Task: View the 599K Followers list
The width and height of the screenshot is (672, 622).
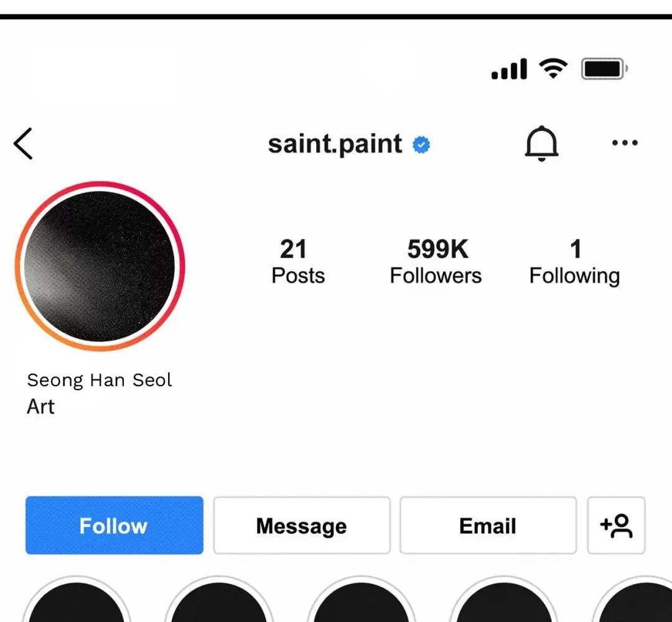Action: click(x=436, y=262)
